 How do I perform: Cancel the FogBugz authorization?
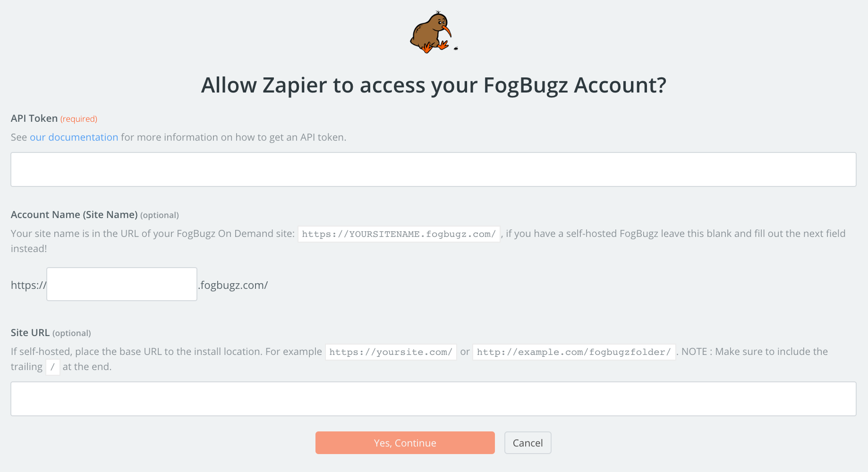point(528,443)
